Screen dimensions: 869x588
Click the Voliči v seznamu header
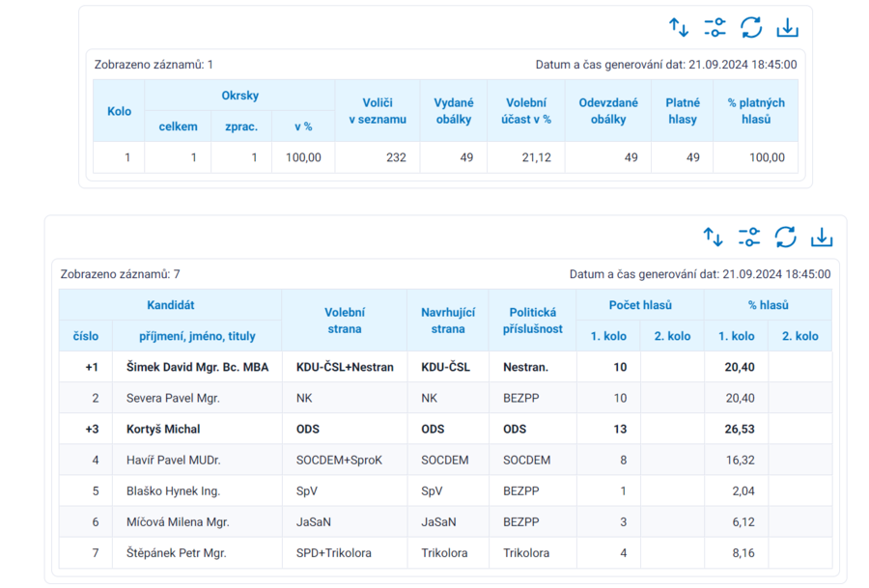(378, 111)
